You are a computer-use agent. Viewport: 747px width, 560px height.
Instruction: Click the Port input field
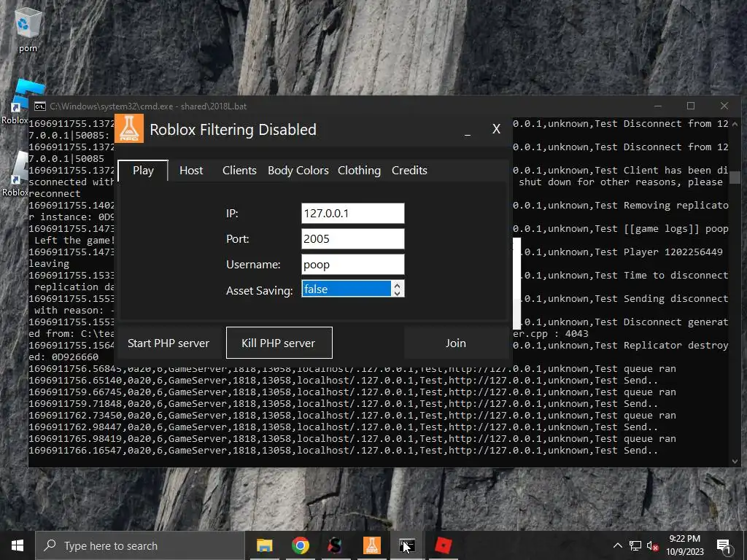(353, 239)
